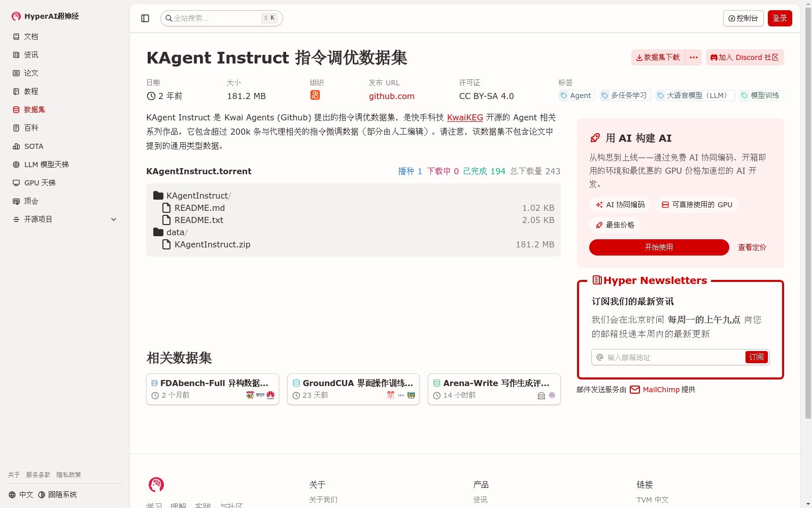Open Arena-Write 写作生成评 dataset card
The image size is (812, 508).
494,389
